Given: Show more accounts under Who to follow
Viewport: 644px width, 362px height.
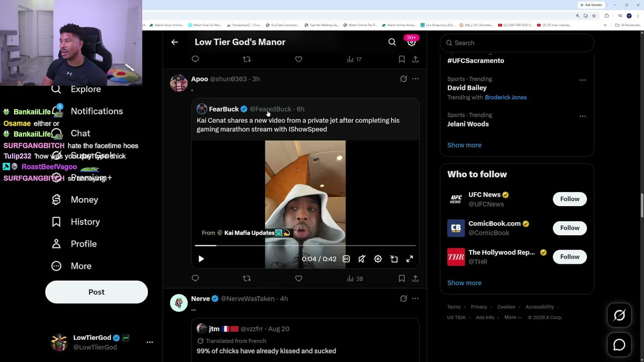Looking at the screenshot, I should click(464, 283).
